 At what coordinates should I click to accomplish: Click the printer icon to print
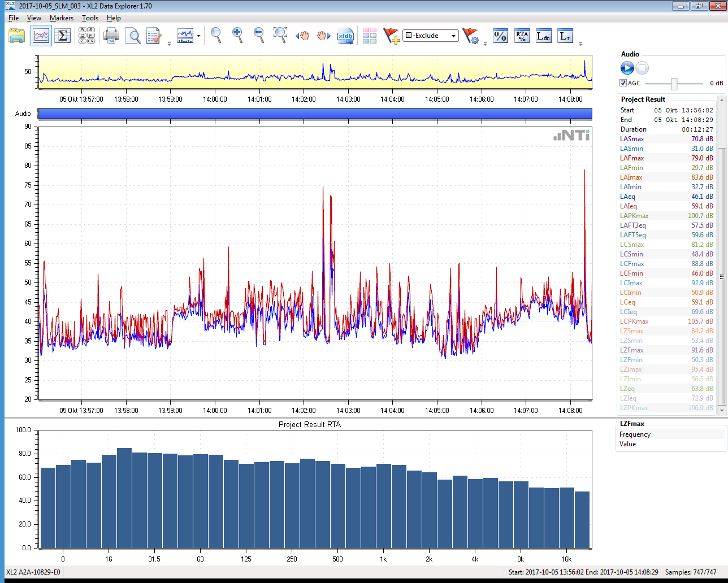[111, 36]
